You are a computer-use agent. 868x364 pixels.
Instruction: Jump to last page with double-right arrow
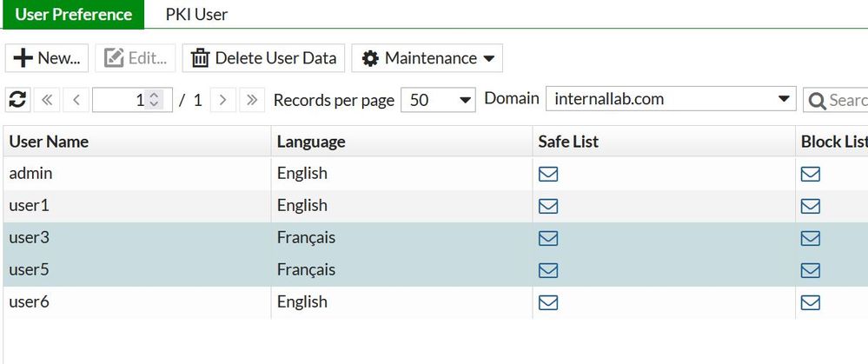[x=252, y=100]
